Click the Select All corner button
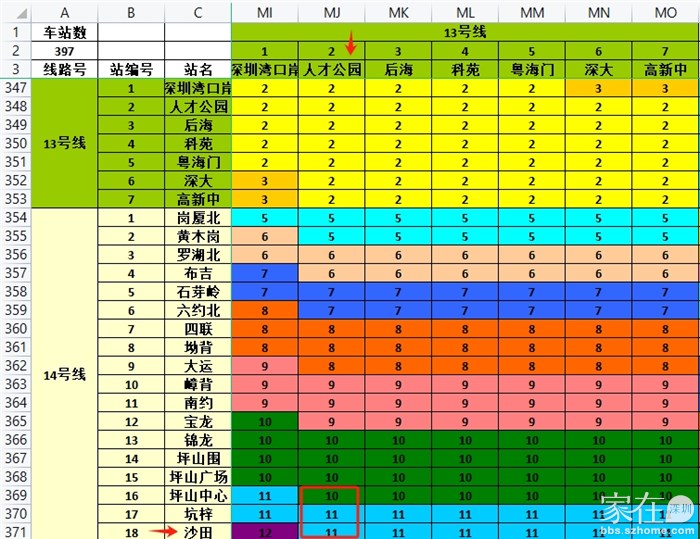The height and width of the screenshot is (539, 700). [x=16, y=11]
